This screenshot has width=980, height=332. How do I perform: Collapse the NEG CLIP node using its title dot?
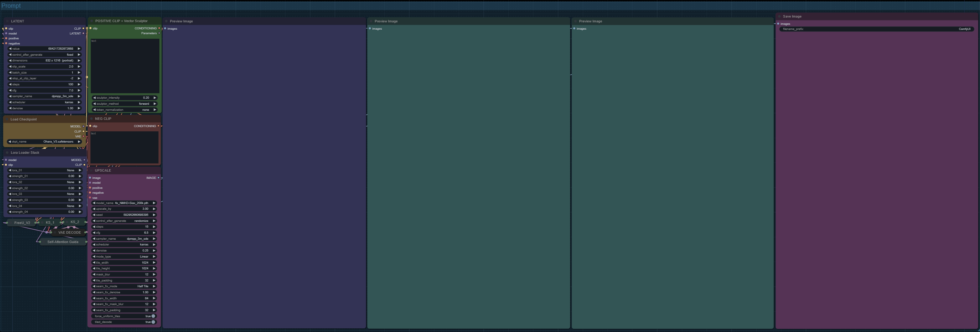click(91, 119)
